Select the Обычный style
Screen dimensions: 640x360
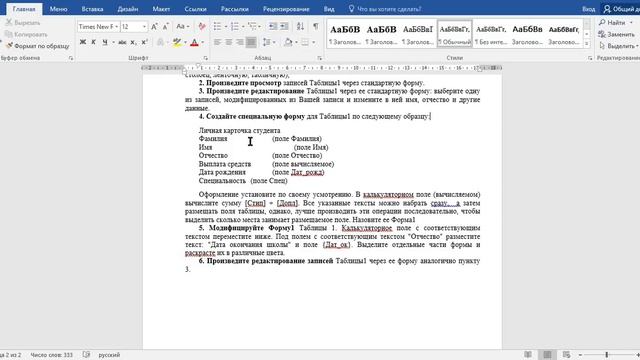click(455, 33)
